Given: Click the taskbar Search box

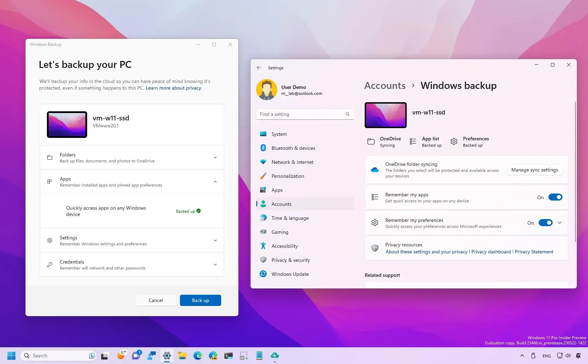Looking at the screenshot, I should click(x=58, y=356).
